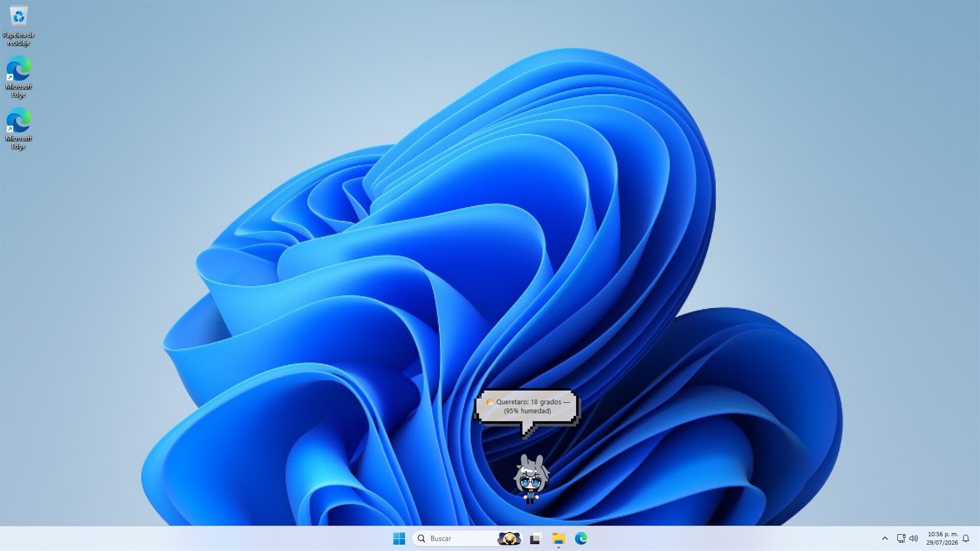This screenshot has width=980, height=551.
Task: Click the Buscar search box
Action: [x=467, y=538]
